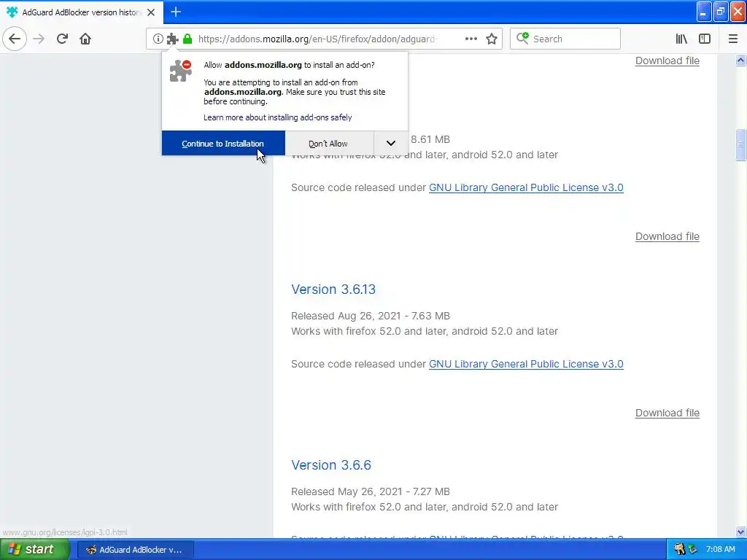747x560 pixels.
Task: Click the search magnifier icon
Action: (x=522, y=39)
